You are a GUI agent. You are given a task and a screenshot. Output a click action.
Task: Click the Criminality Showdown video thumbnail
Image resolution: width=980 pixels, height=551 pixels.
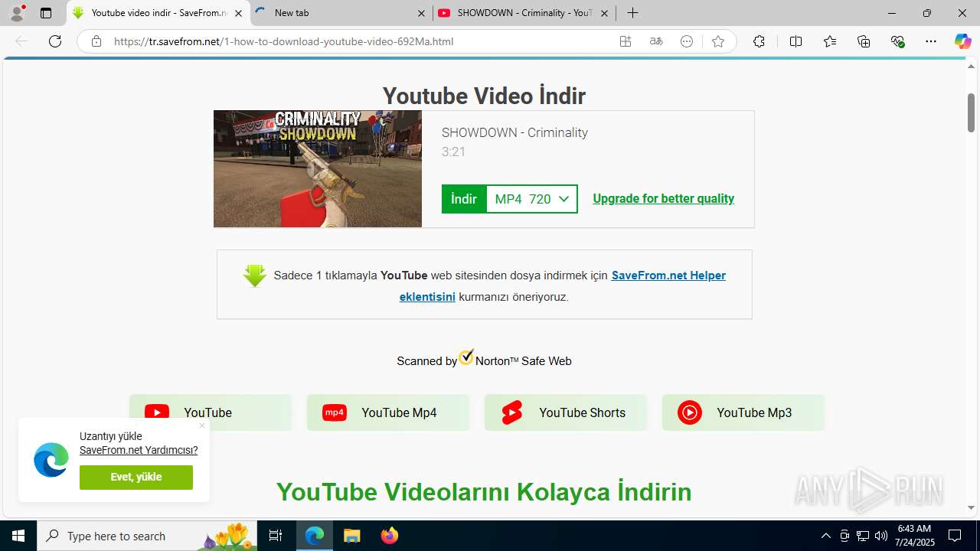[318, 169]
